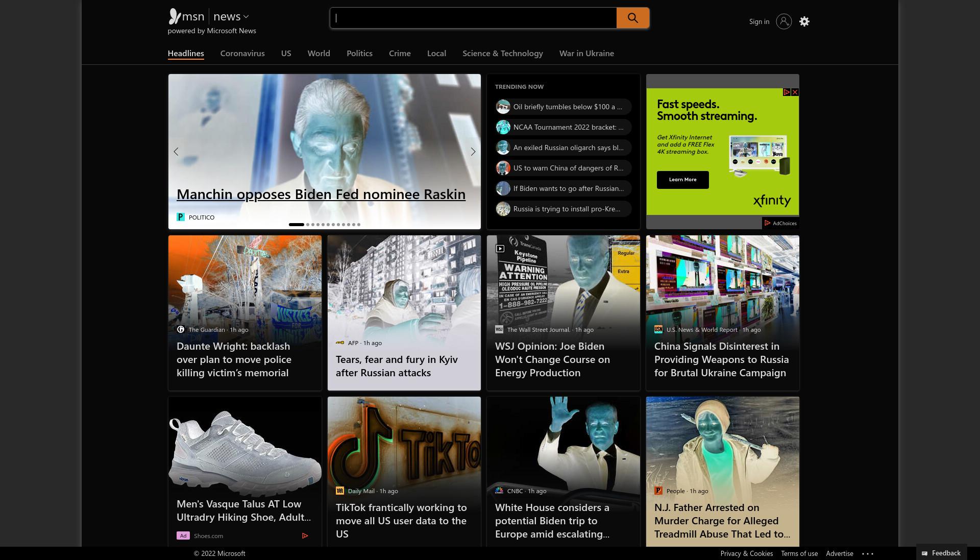Open trending thumbnail for Oil briefly tumbles

pos(503,107)
